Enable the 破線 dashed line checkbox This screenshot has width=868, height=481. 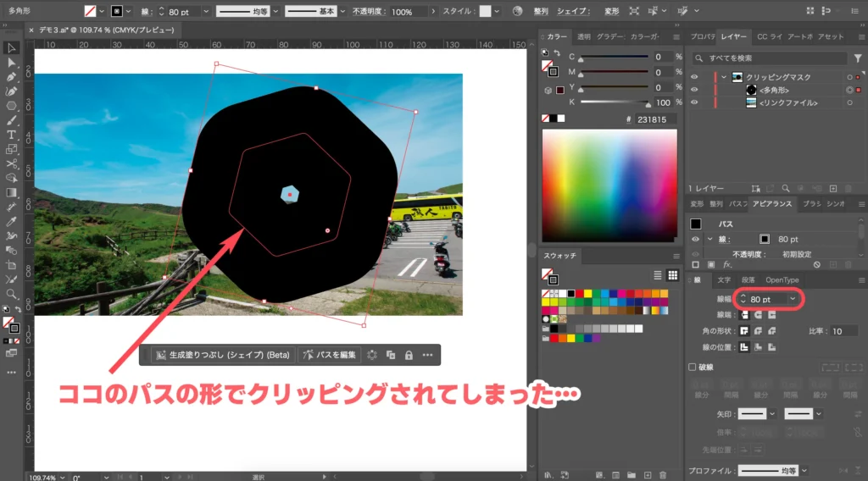coord(692,367)
